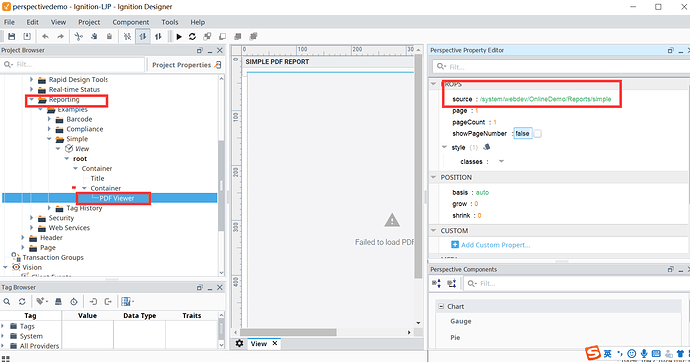
Task: Click the Project Properties icon button
Action: click(218, 65)
